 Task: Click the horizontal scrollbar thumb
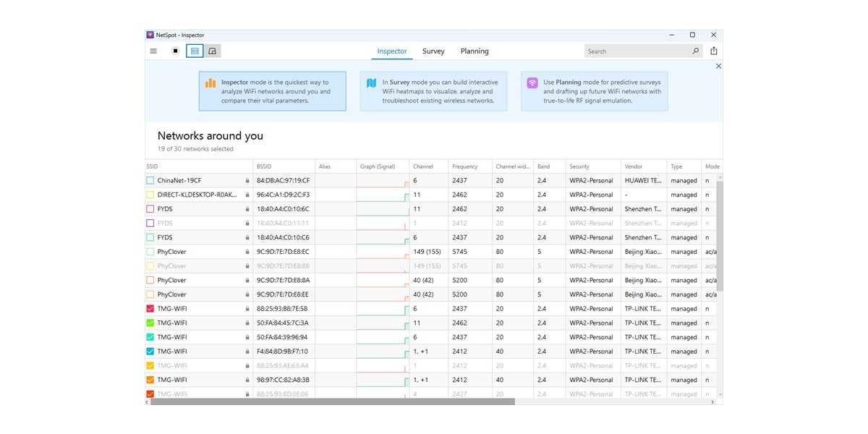(333, 401)
